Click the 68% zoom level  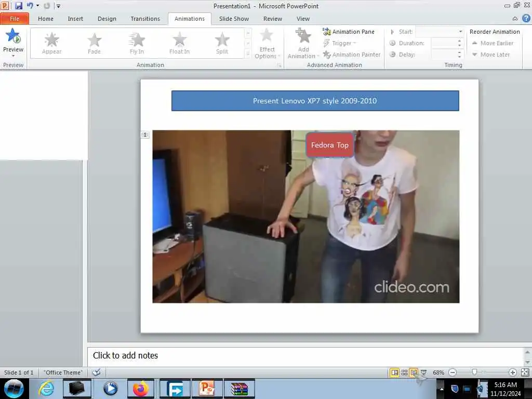(438, 373)
